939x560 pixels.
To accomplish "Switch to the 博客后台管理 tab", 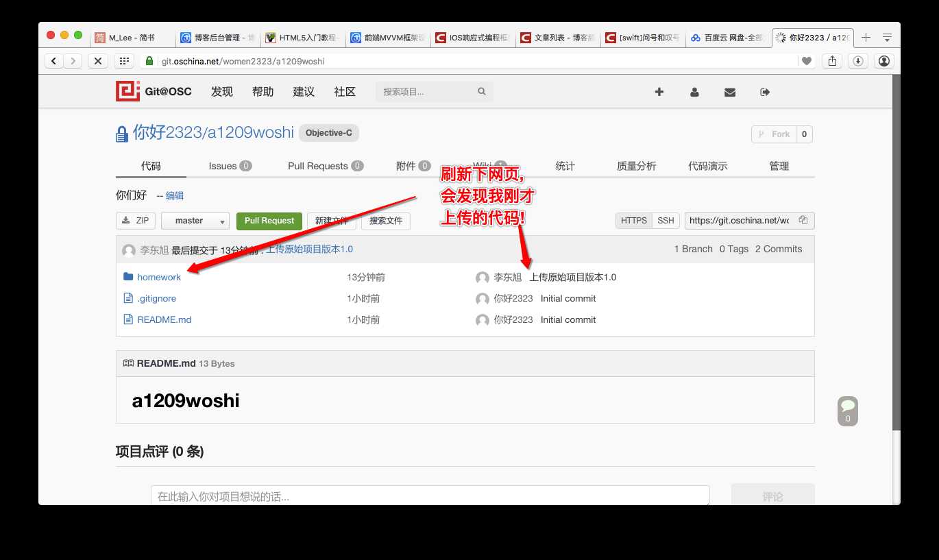I will (x=218, y=38).
